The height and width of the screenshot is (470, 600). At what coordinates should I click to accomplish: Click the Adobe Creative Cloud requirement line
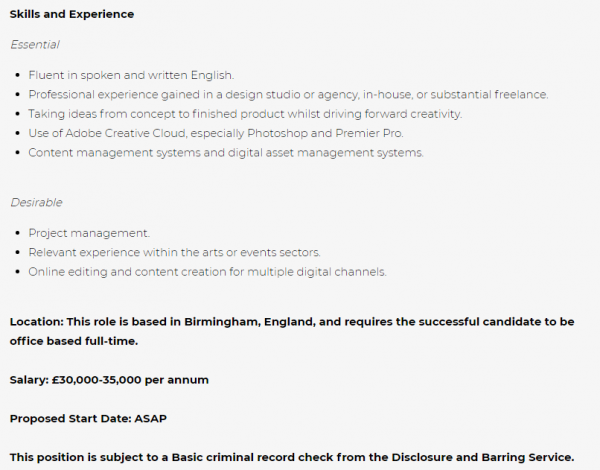pyautogui.click(x=216, y=133)
